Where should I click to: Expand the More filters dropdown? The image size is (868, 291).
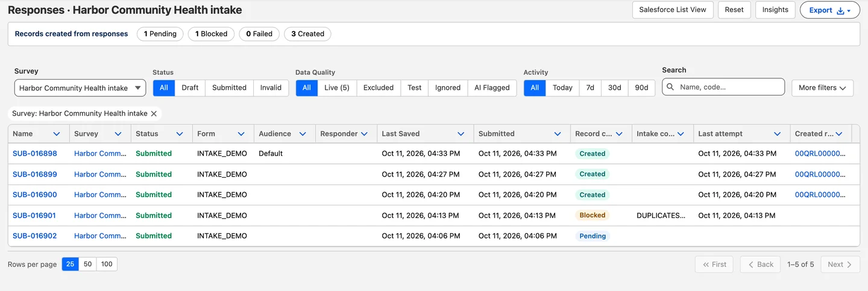[x=823, y=87]
